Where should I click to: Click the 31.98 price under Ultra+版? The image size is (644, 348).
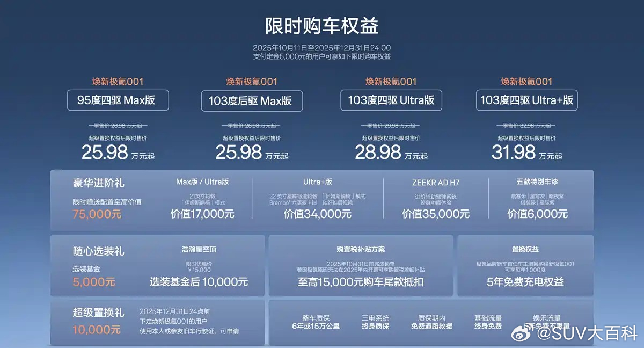(x=514, y=153)
